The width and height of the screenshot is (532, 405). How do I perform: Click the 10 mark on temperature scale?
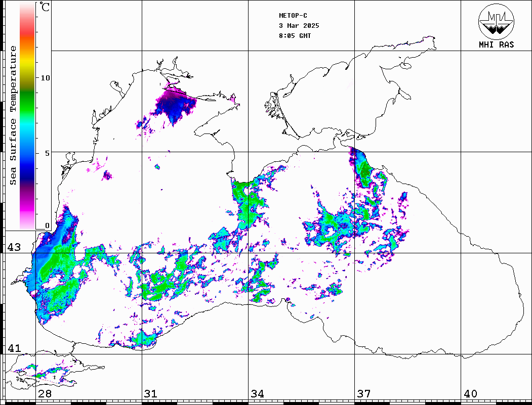click(x=45, y=78)
